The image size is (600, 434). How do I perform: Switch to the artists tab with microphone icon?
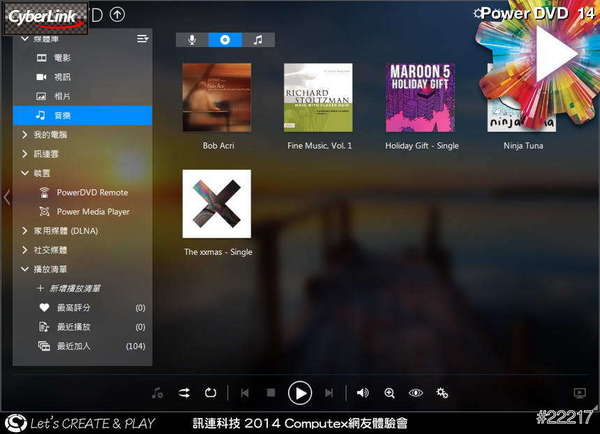click(x=192, y=40)
